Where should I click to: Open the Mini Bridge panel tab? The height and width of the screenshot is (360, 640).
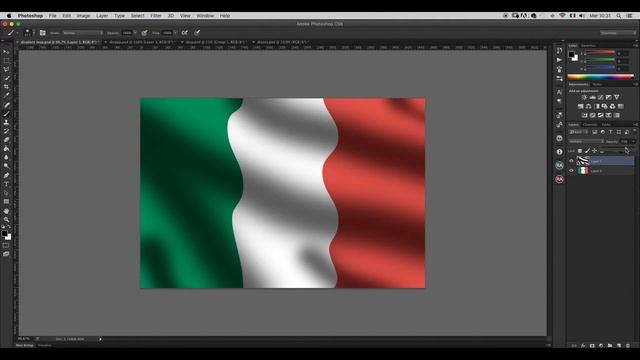click(25, 345)
